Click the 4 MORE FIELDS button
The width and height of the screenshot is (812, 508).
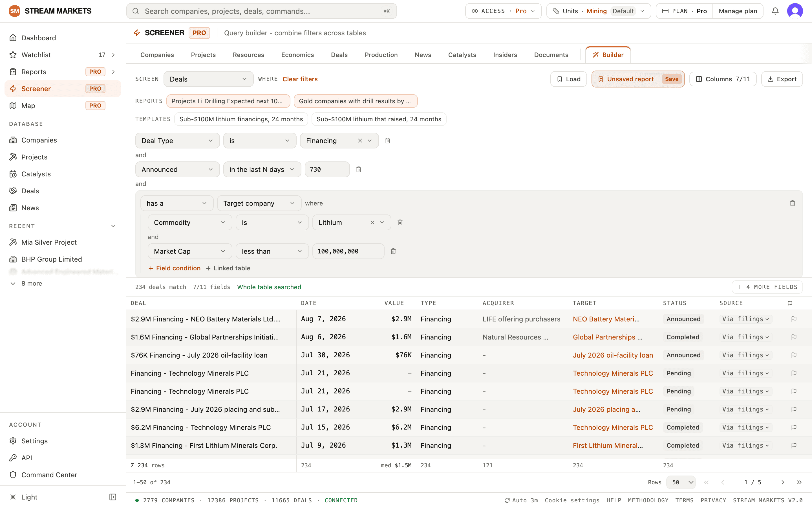click(767, 287)
